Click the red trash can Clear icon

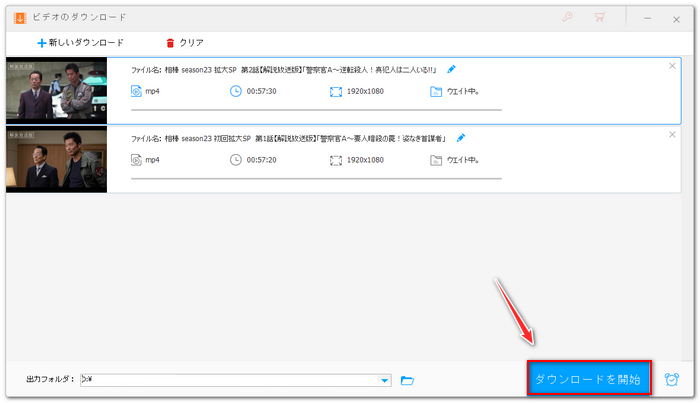point(169,43)
